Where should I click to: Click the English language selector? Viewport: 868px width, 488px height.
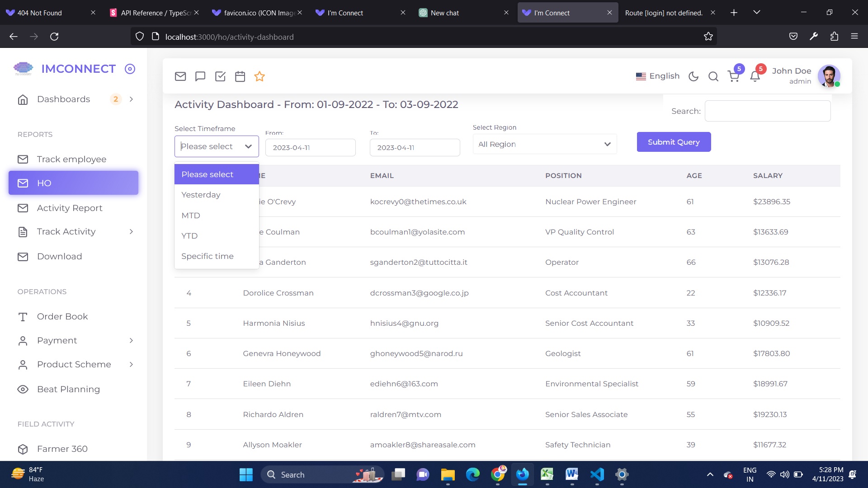(x=658, y=76)
